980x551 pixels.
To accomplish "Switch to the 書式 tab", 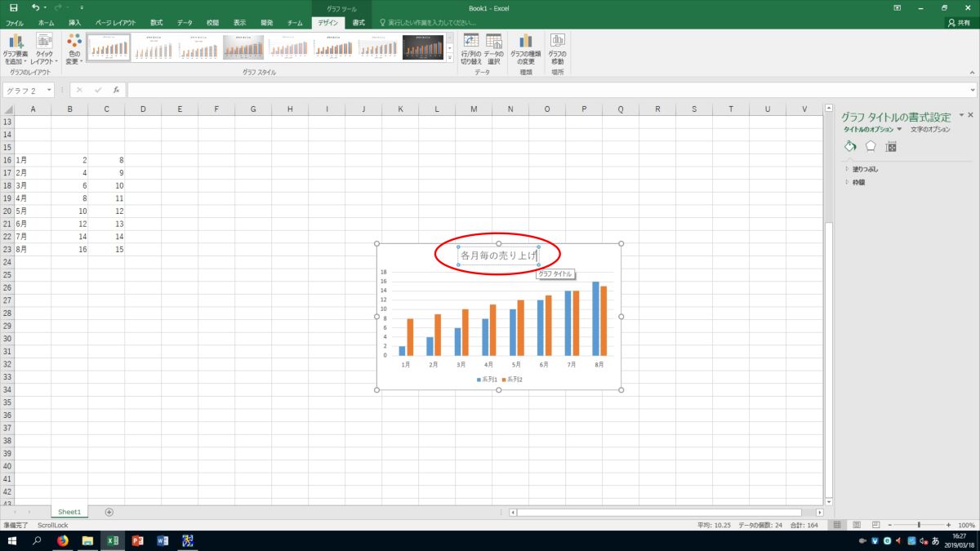I will coord(359,23).
